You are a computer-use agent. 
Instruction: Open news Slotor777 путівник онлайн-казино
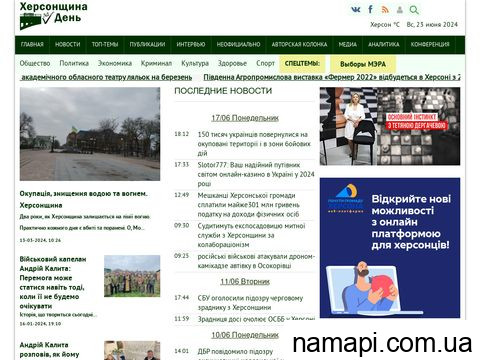click(x=256, y=174)
